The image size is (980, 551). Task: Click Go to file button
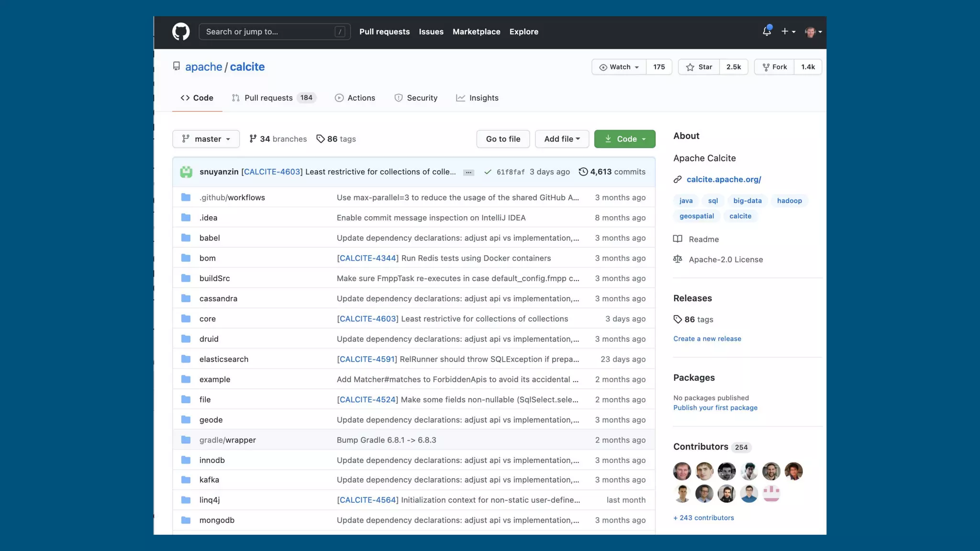[503, 139]
